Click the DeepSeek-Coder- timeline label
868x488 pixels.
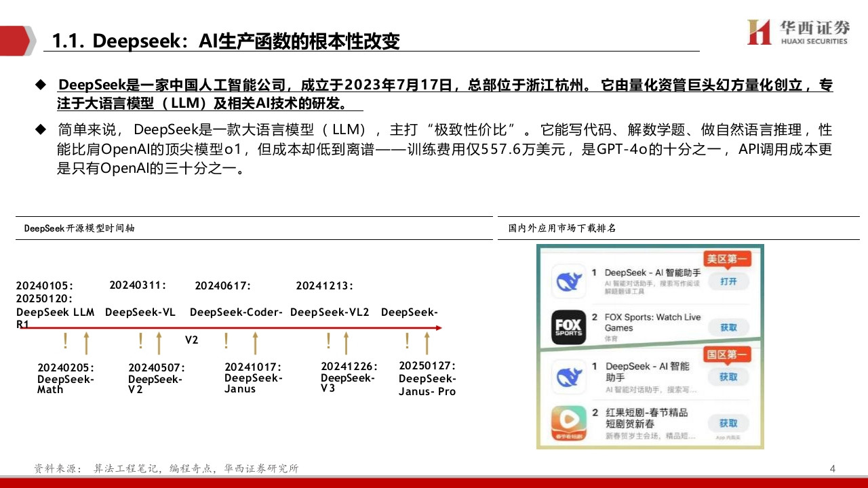pyautogui.click(x=236, y=312)
